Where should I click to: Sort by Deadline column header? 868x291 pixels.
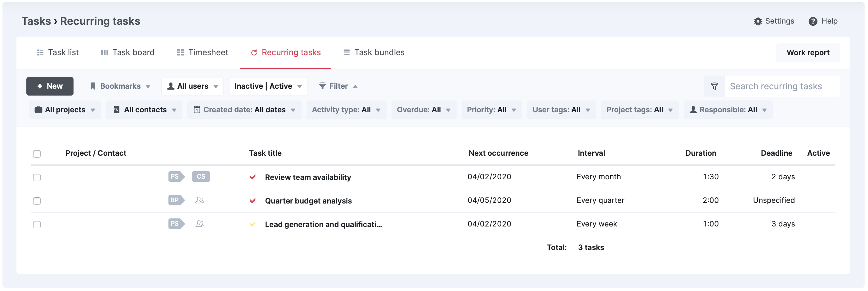coord(776,153)
